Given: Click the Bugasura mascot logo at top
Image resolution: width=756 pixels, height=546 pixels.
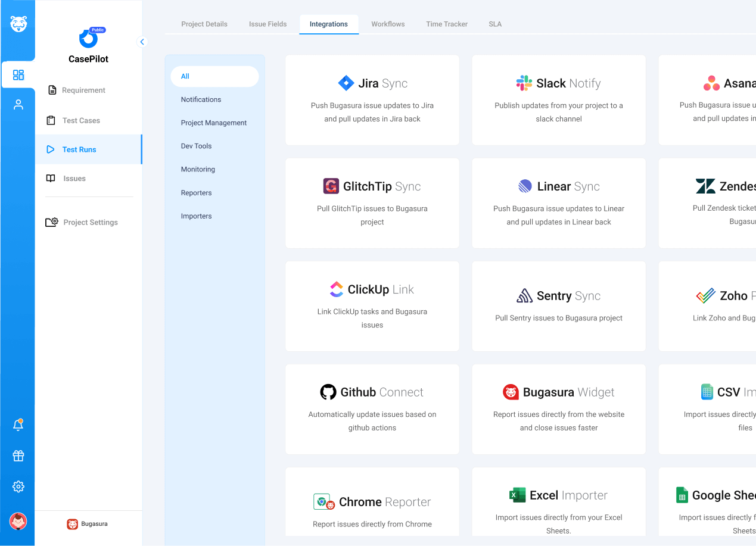Looking at the screenshot, I should (x=18, y=24).
